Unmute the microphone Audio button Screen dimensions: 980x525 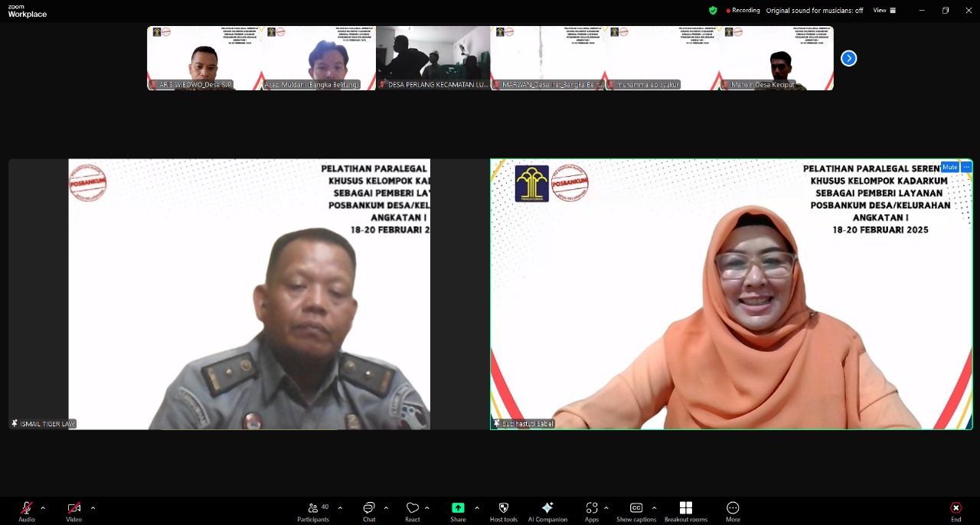tap(27, 511)
